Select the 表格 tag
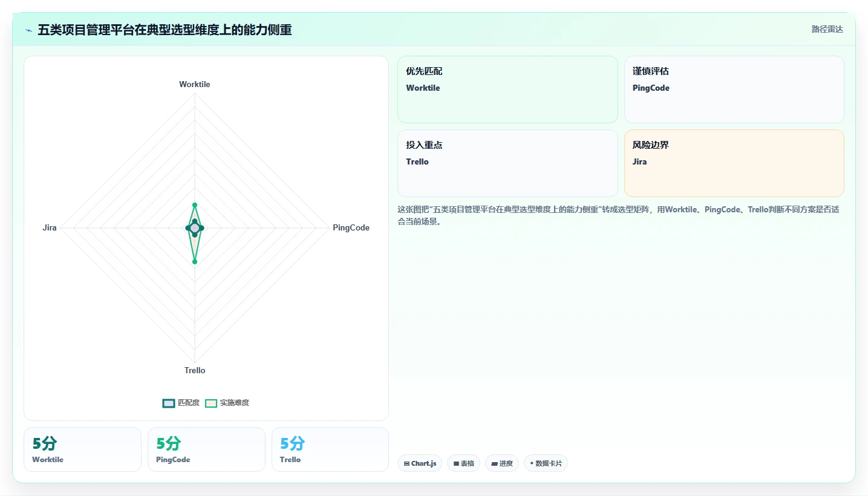 tap(464, 463)
